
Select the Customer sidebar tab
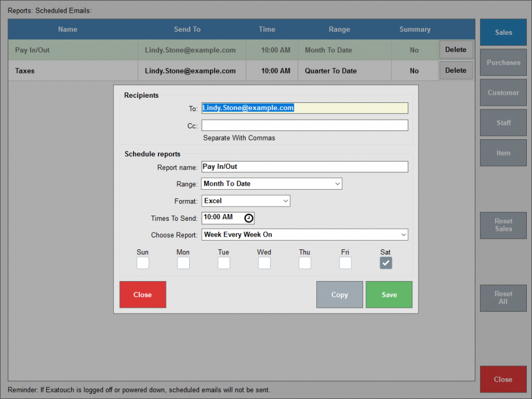503,93
